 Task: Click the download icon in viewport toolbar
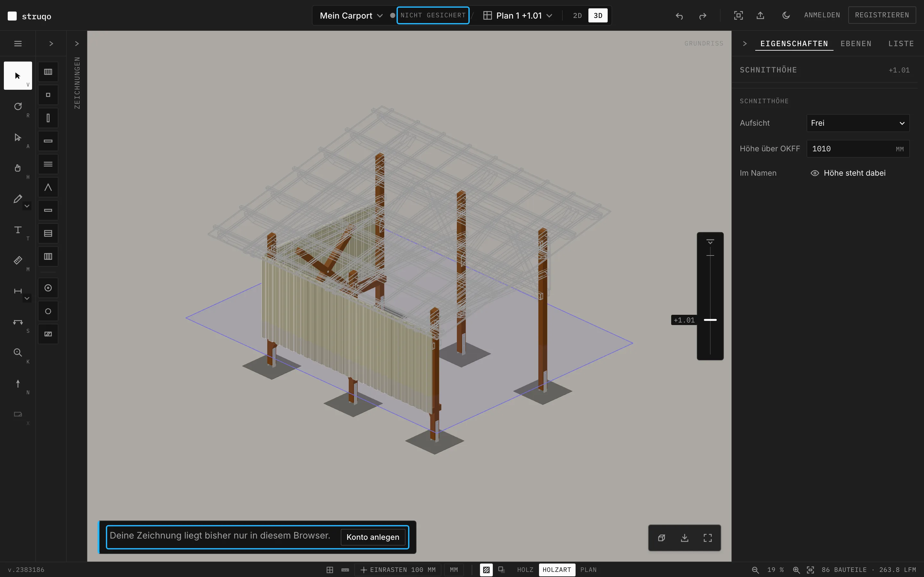(x=685, y=538)
